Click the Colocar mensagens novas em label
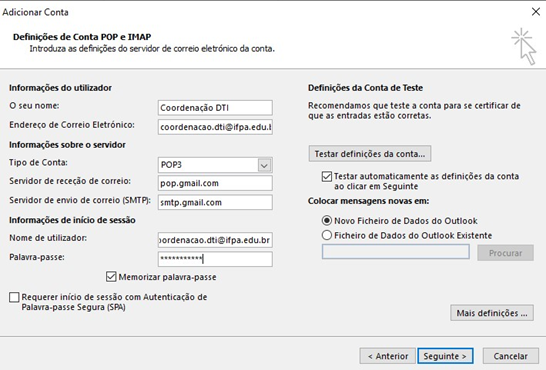This screenshot has width=546, height=370. click(368, 201)
